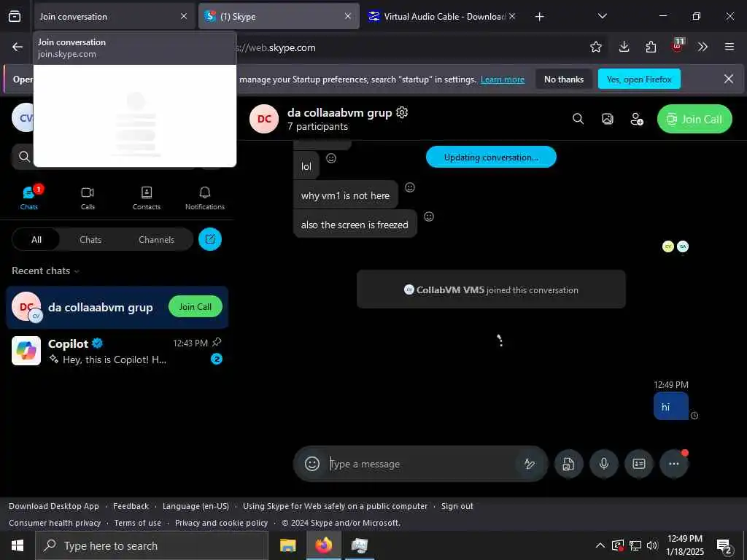React to the 'lol' message

pos(331,158)
